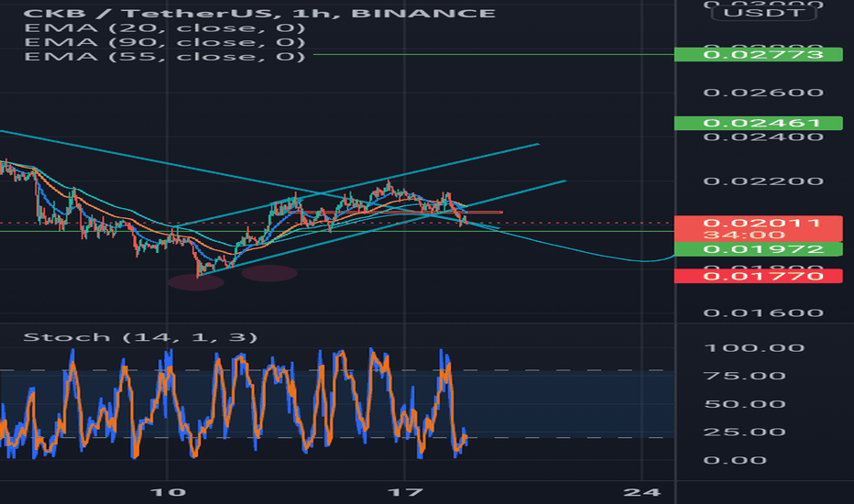854x504 pixels.
Task: Select the EMA (55, close, 0) indicator legend
Action: tap(165, 56)
